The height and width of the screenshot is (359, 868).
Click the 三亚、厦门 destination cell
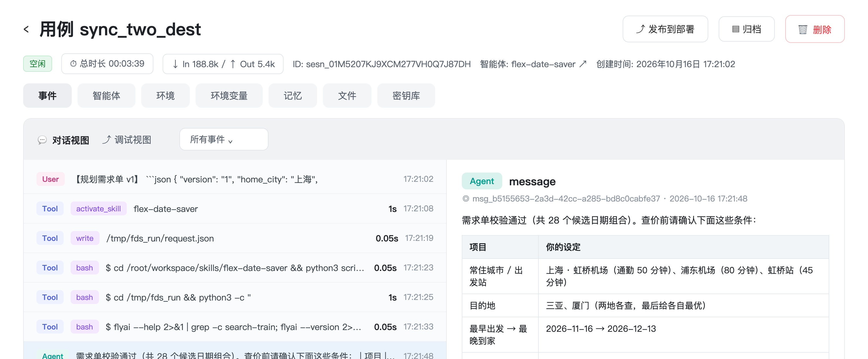(x=683, y=305)
